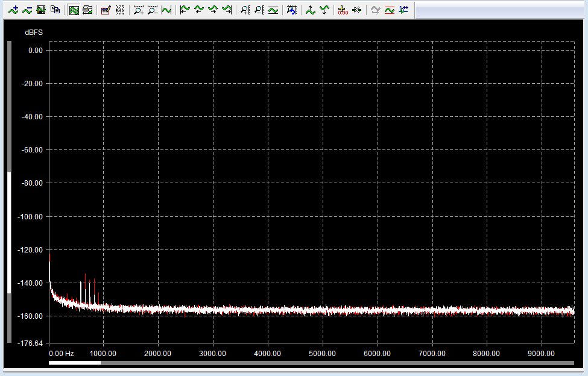Click the move trace up icon
Image resolution: width=588 pixels, height=376 pixels.
[x=311, y=10]
